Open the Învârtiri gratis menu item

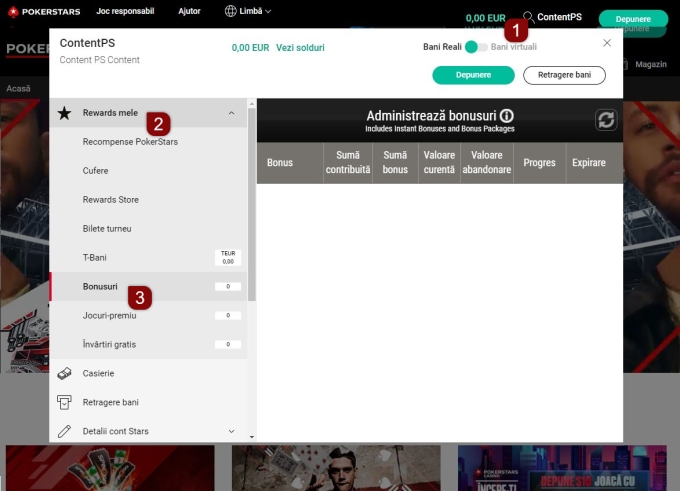point(148,344)
